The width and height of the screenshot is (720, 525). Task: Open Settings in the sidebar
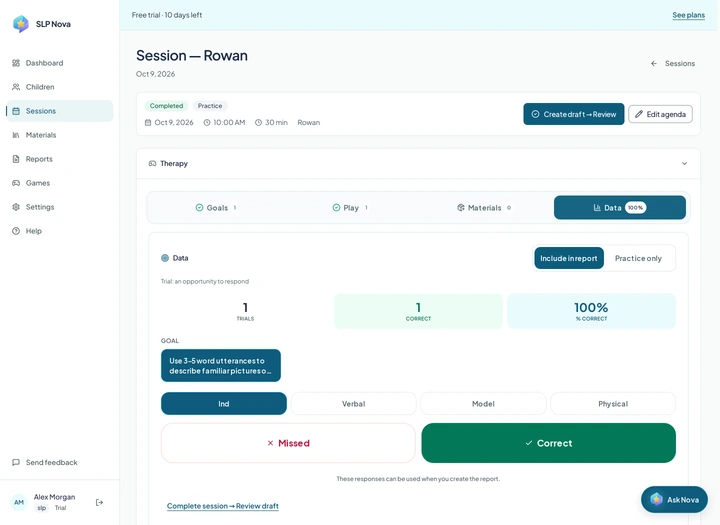(x=60, y=207)
